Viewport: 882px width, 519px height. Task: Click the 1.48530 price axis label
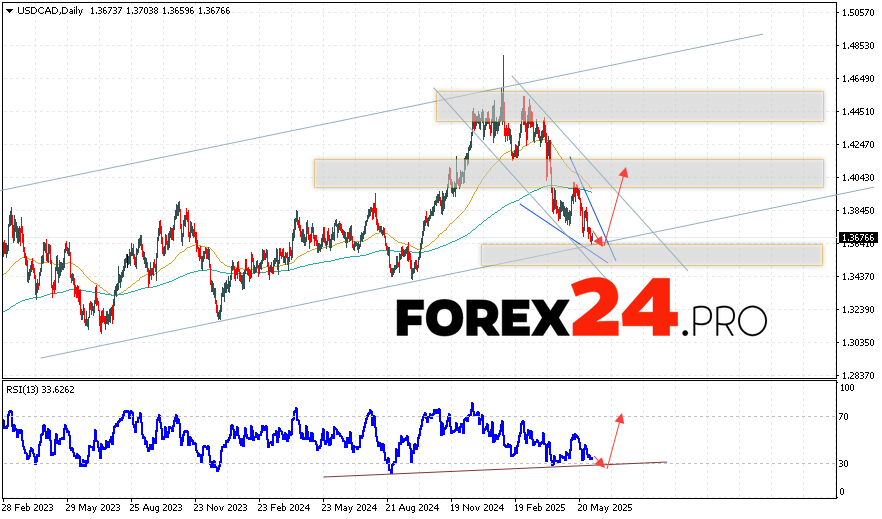click(858, 46)
